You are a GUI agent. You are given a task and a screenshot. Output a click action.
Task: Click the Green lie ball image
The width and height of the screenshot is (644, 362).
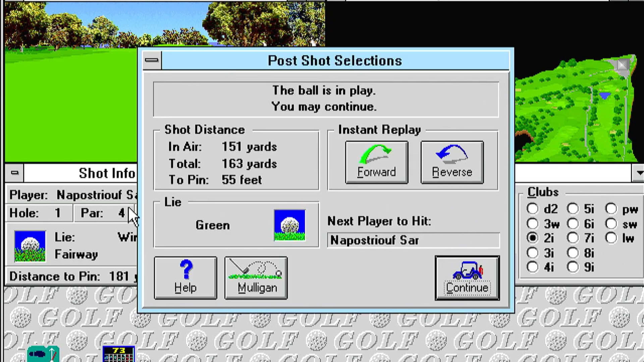(290, 225)
